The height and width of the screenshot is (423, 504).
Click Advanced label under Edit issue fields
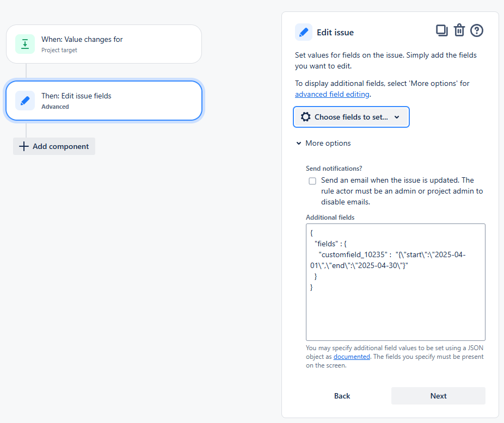point(55,107)
